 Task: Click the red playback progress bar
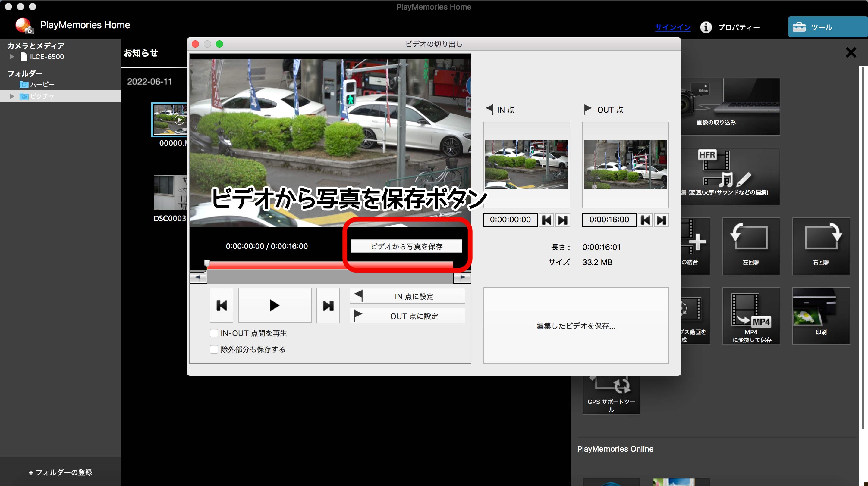point(330,265)
